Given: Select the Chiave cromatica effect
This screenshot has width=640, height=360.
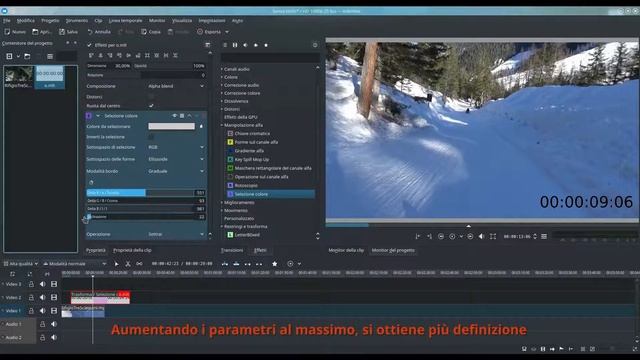Looking at the screenshot, I should 252,133.
